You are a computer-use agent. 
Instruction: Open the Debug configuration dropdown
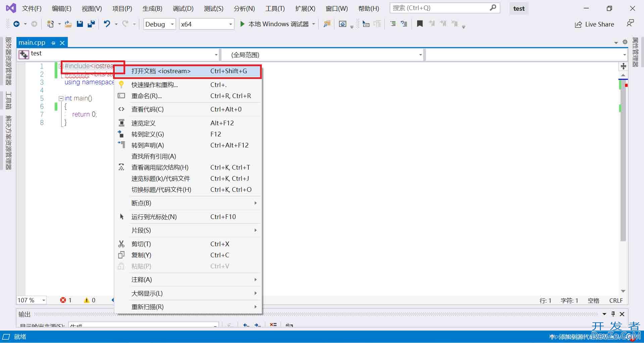[172, 24]
